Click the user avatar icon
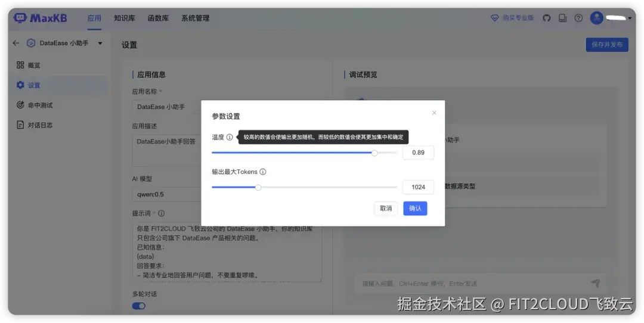Viewport: 644px width, 323px height. coord(596,18)
